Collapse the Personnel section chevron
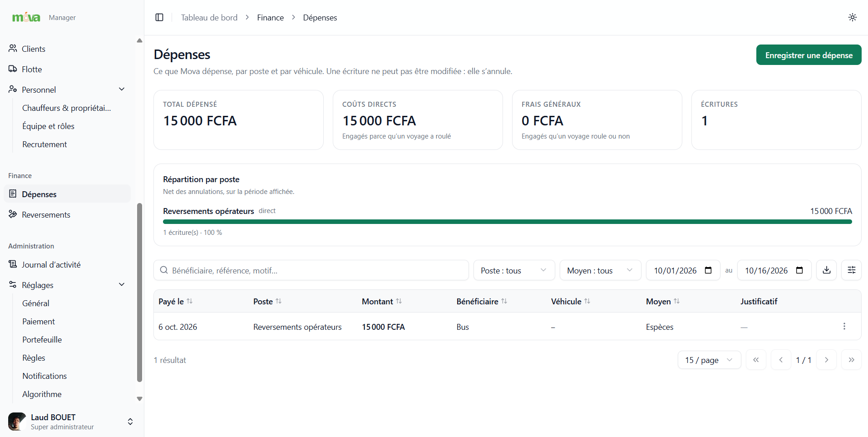 pos(122,89)
